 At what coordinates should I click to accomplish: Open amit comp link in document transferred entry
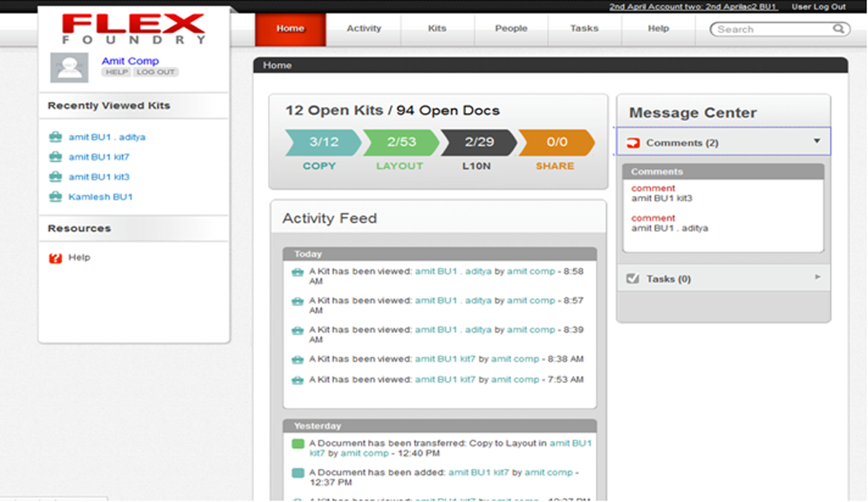(365, 453)
